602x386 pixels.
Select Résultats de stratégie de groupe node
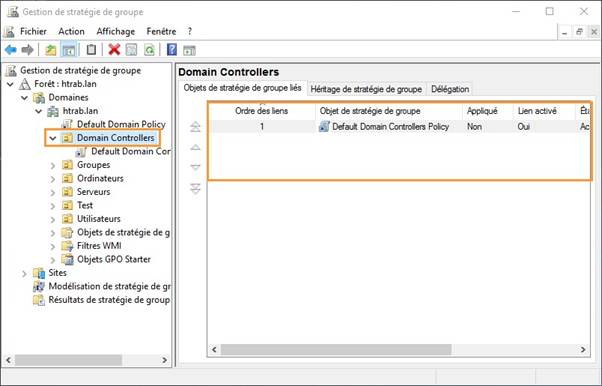tap(109, 300)
